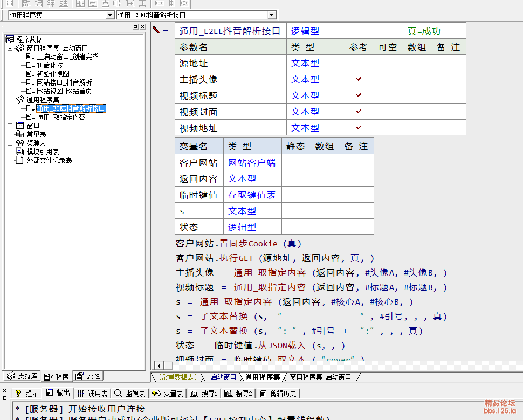Toggle 参考 cell for 源地址 parameter

click(359, 63)
